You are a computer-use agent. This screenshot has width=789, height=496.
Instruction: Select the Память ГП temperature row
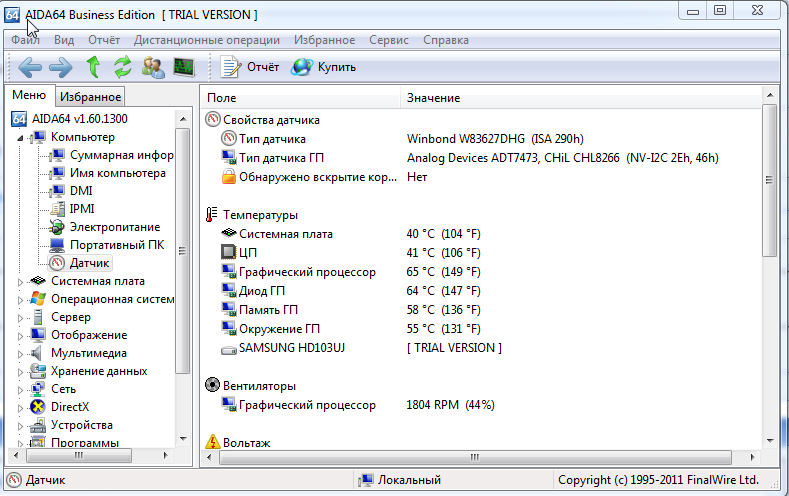point(481,310)
